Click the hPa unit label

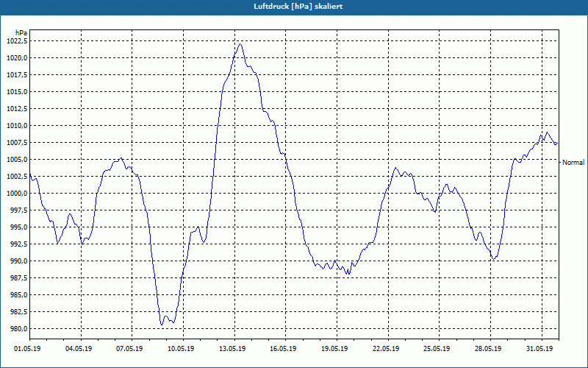[21, 33]
